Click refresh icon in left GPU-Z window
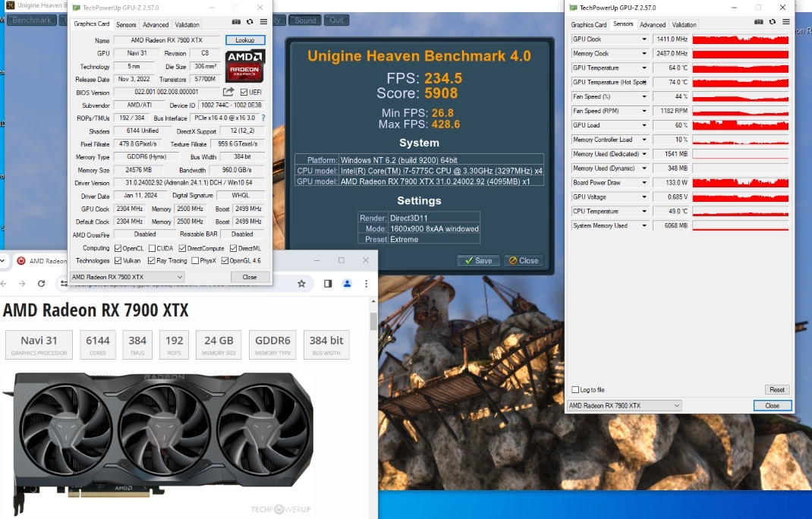The image size is (812, 519). [250, 22]
